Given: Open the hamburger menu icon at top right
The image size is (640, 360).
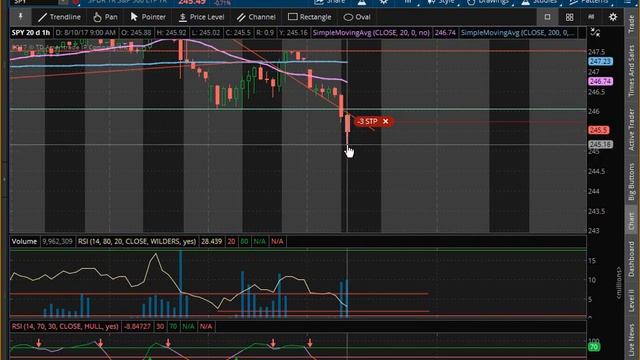Looking at the screenshot, I should [627, 2].
